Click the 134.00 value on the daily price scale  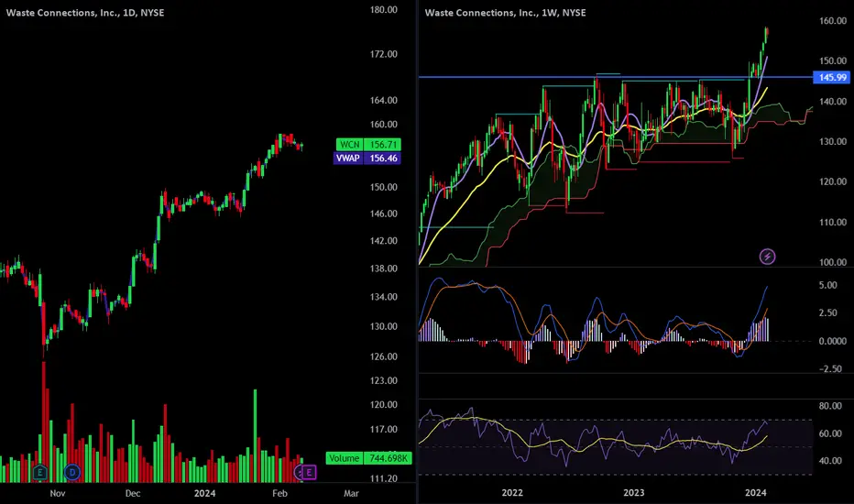pyautogui.click(x=383, y=297)
